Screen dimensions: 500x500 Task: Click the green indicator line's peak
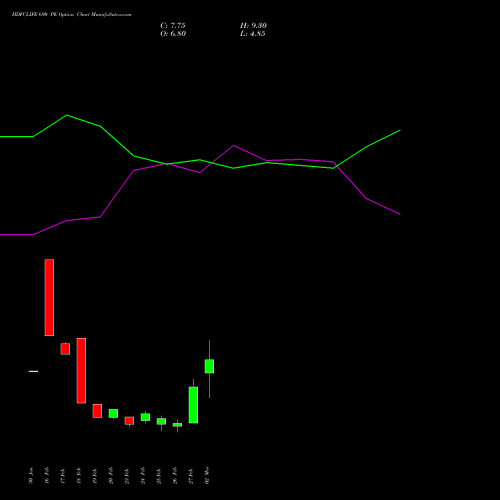pos(67,115)
